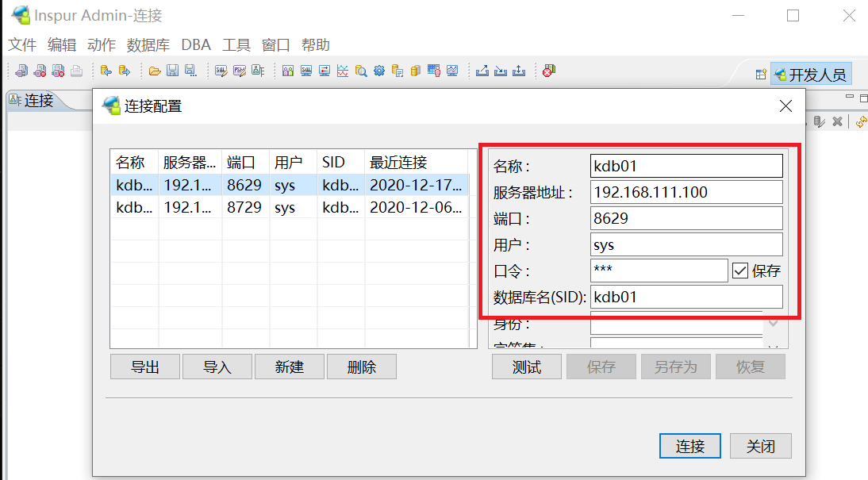Viewport: 868px width, 480px height.
Task: Click the red stop database icon
Action: pos(547,71)
